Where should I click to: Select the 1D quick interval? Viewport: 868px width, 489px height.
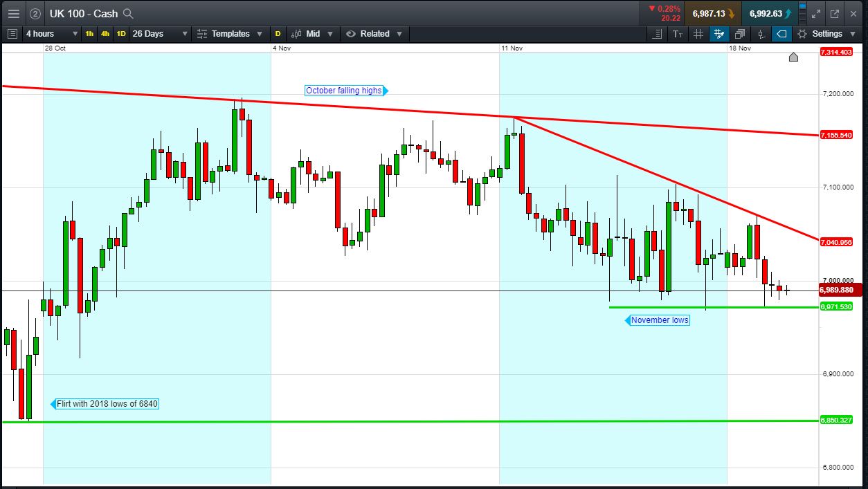[121, 33]
